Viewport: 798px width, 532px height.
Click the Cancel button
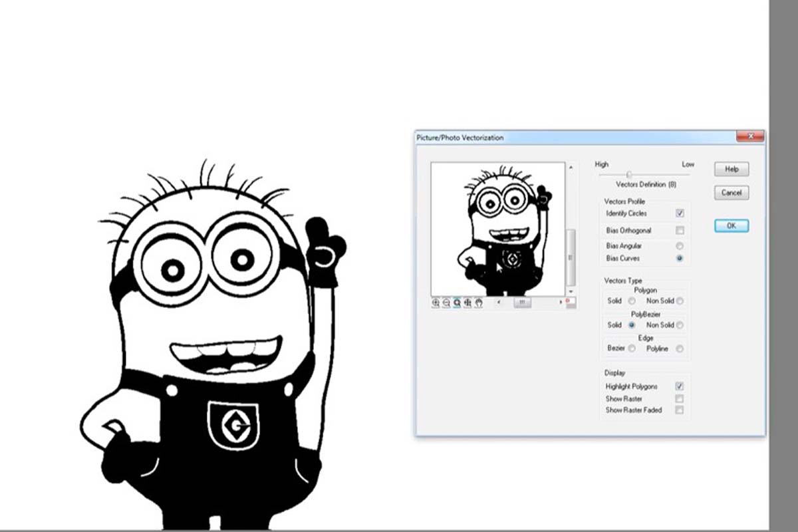pos(731,193)
